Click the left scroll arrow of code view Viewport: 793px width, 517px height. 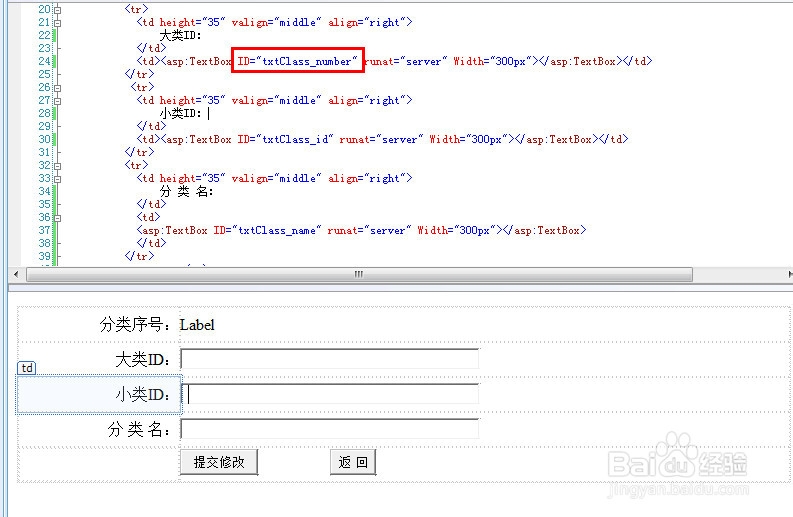tap(16, 274)
